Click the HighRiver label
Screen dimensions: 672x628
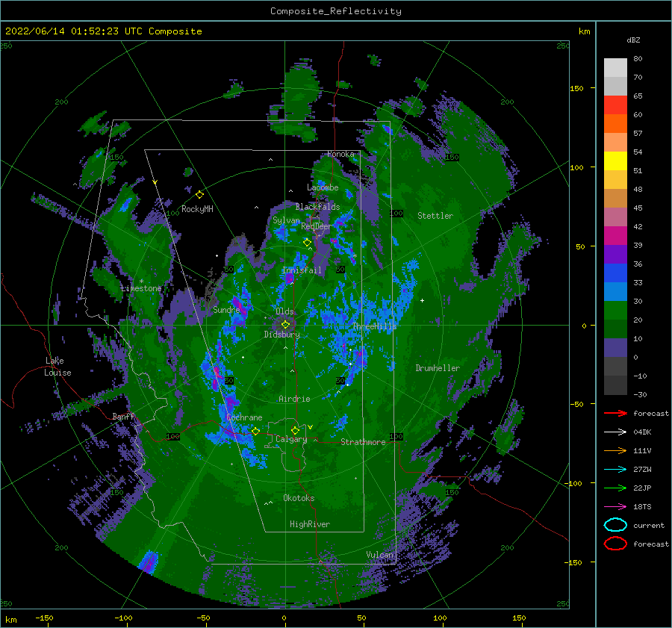pyautogui.click(x=310, y=524)
